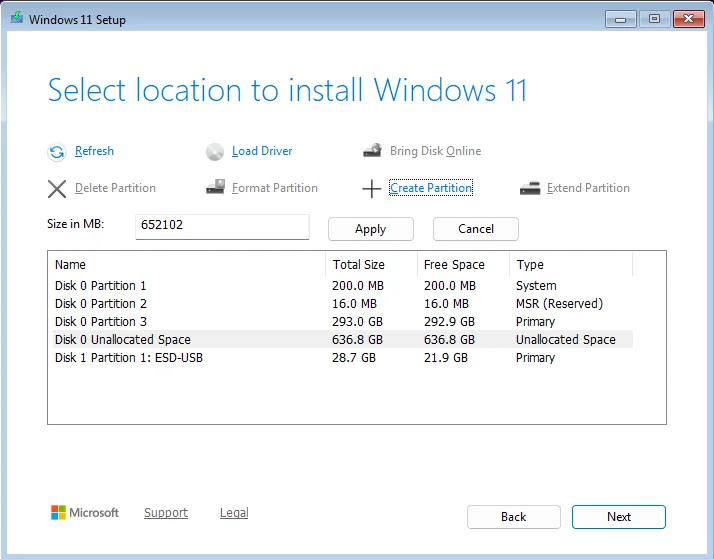Click the Type column header
This screenshot has height=559, width=714.
point(571,264)
